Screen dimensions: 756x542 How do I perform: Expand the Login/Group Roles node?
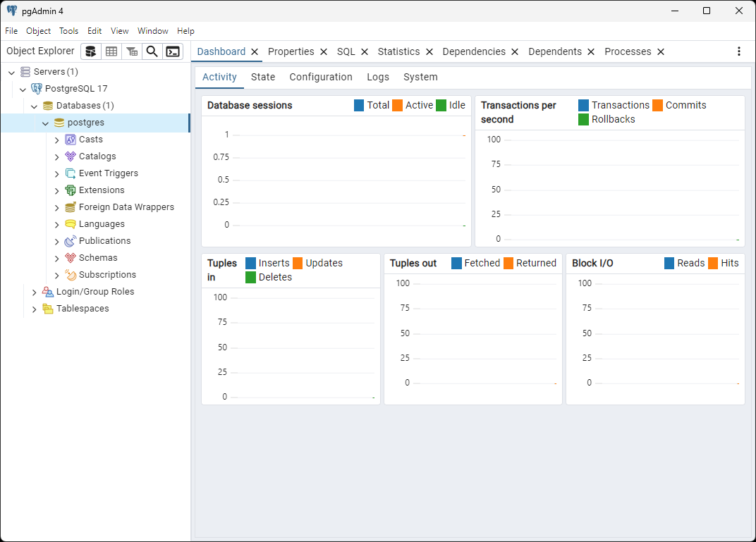click(x=35, y=292)
